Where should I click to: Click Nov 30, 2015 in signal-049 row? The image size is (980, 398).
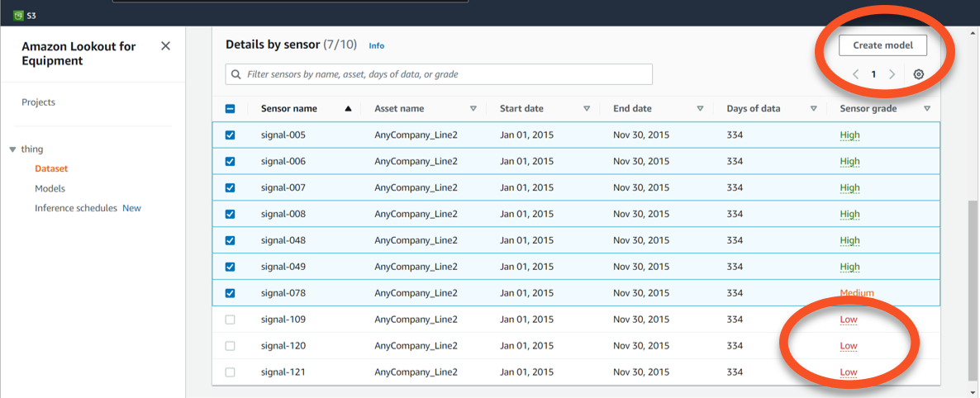tap(641, 267)
